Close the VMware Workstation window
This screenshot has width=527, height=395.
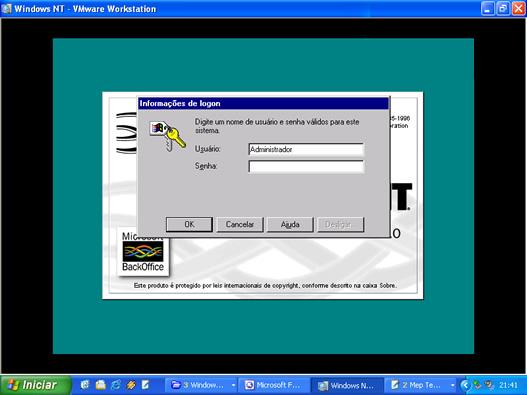(519, 9)
